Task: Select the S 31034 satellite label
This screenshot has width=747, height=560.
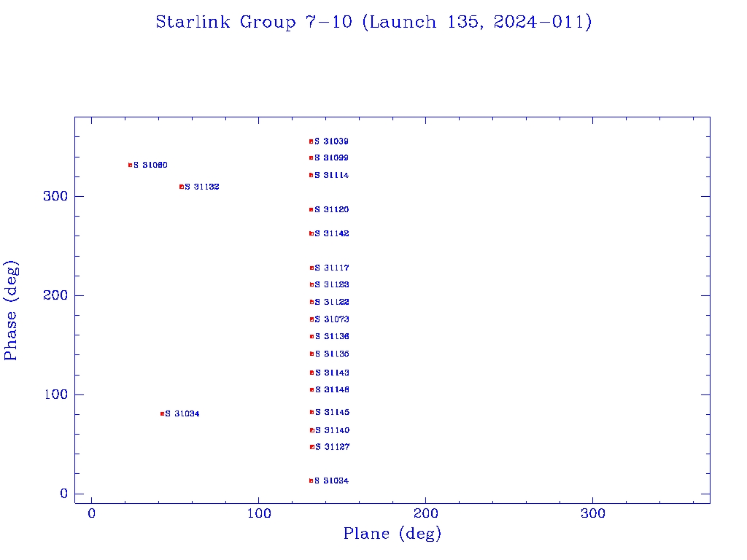Action: (182, 414)
